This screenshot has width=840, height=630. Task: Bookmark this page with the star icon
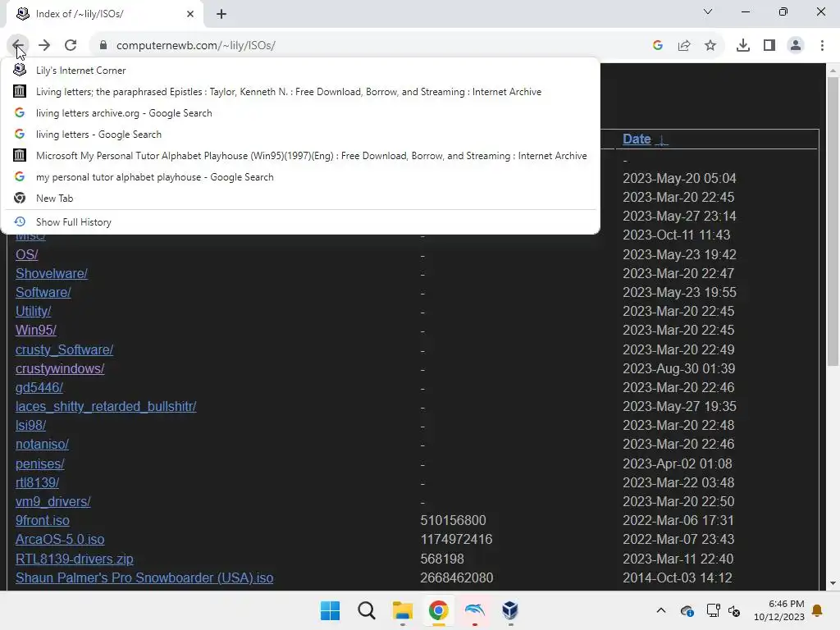pyautogui.click(x=710, y=45)
